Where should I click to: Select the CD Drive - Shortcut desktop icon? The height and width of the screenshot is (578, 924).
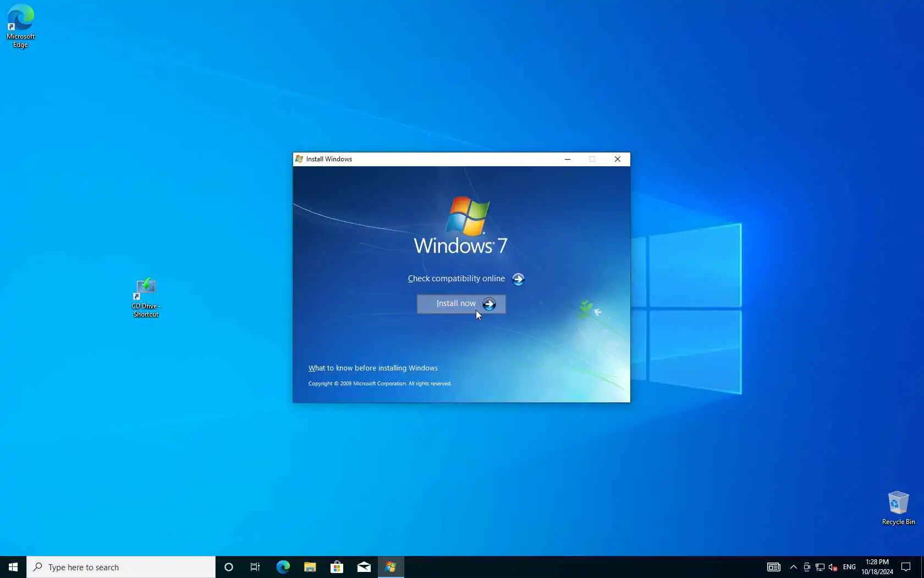coord(146,298)
